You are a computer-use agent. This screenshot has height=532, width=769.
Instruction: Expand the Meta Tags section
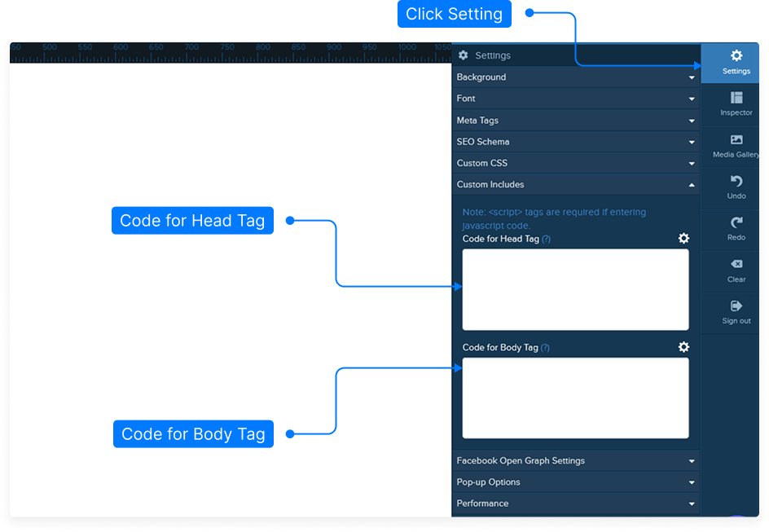[575, 121]
